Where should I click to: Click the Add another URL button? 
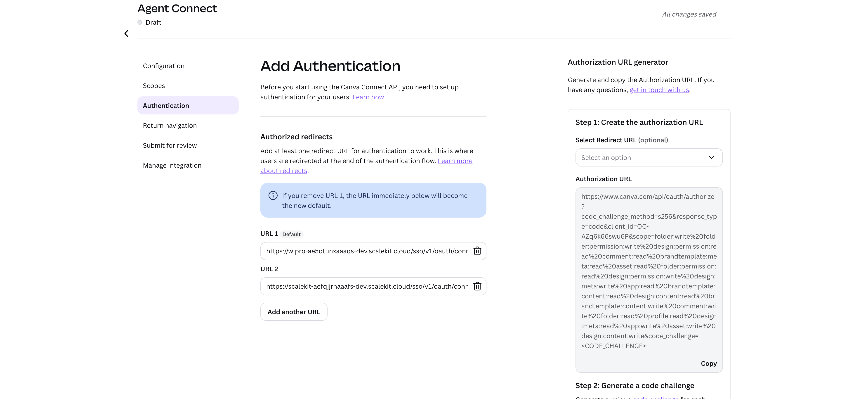pos(294,312)
